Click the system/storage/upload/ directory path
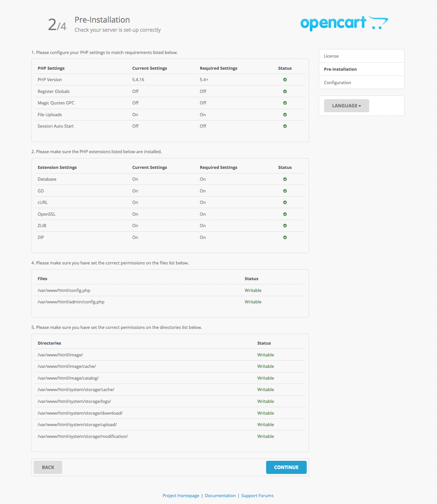This screenshot has height=504, width=437. [77, 425]
